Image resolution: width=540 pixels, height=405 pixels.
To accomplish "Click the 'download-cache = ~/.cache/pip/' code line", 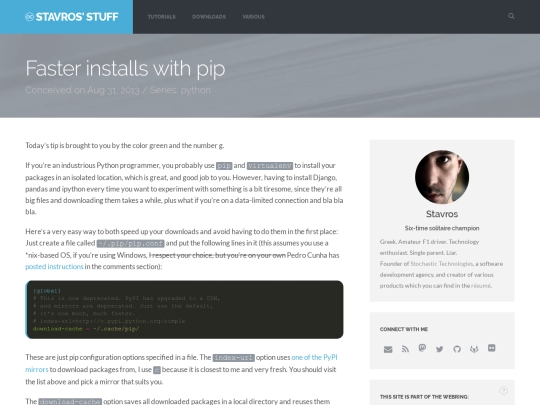I will [x=86, y=329].
